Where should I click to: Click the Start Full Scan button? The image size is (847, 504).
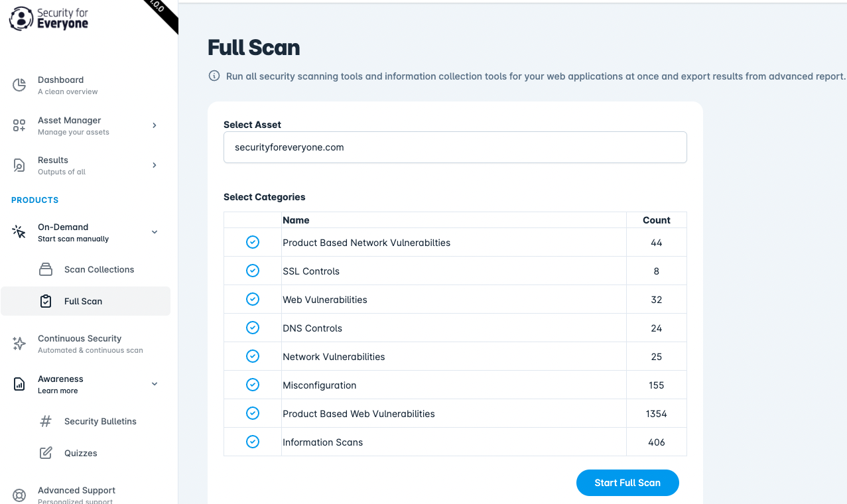click(627, 483)
